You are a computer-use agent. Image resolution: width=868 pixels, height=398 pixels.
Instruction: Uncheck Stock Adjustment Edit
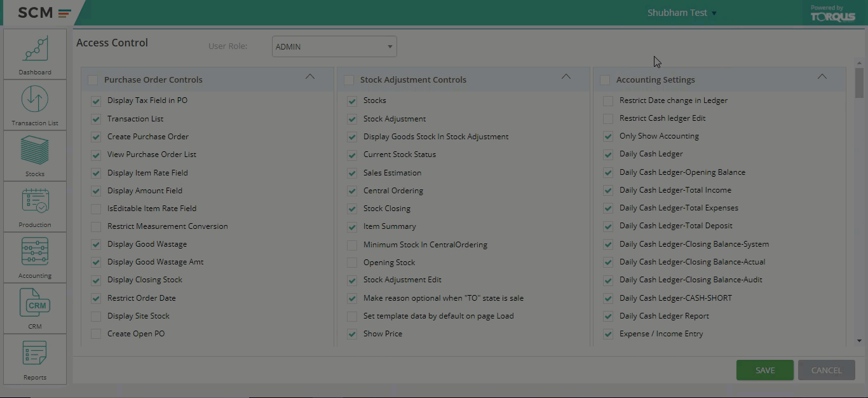pyautogui.click(x=352, y=280)
